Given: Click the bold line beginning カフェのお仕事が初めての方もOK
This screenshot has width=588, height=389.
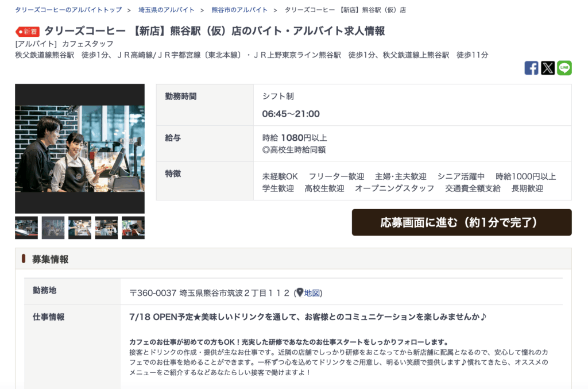Looking at the screenshot, I should click(x=289, y=342).
